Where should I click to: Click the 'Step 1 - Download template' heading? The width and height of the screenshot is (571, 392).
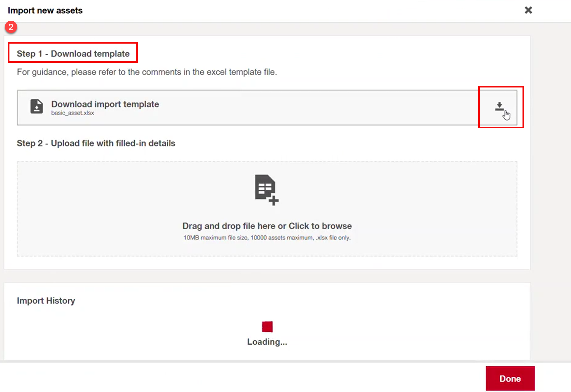tap(73, 54)
